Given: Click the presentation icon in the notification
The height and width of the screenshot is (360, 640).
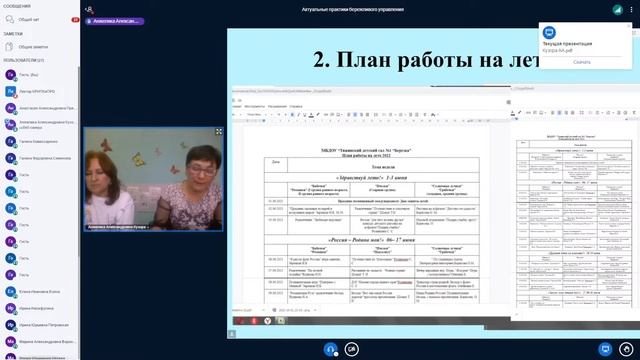Looking at the screenshot, I should 549,32.
